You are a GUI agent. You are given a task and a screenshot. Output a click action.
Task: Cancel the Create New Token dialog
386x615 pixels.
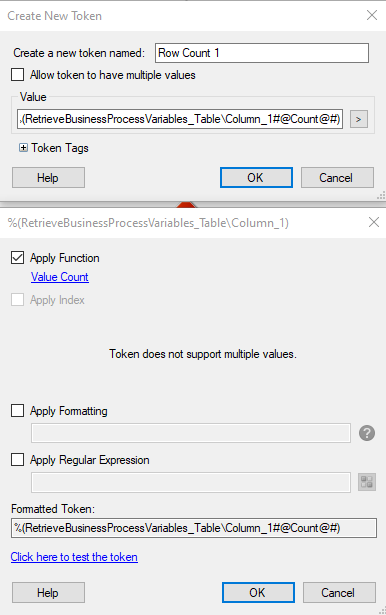tap(337, 178)
